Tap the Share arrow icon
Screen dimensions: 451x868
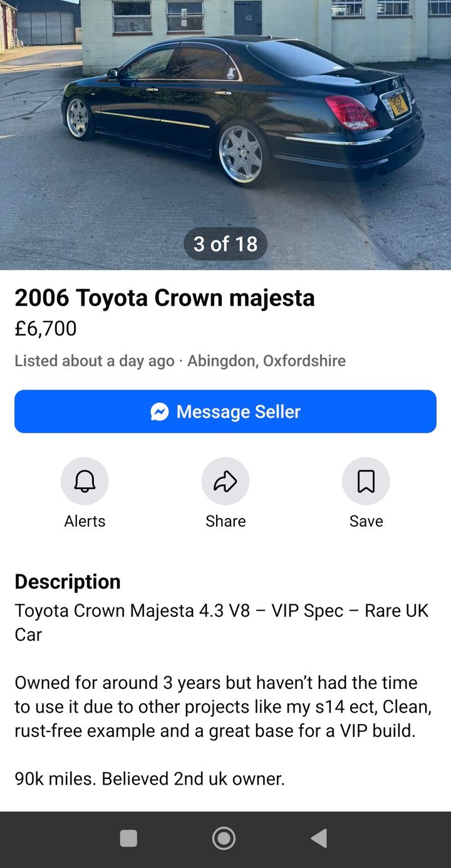click(x=225, y=481)
